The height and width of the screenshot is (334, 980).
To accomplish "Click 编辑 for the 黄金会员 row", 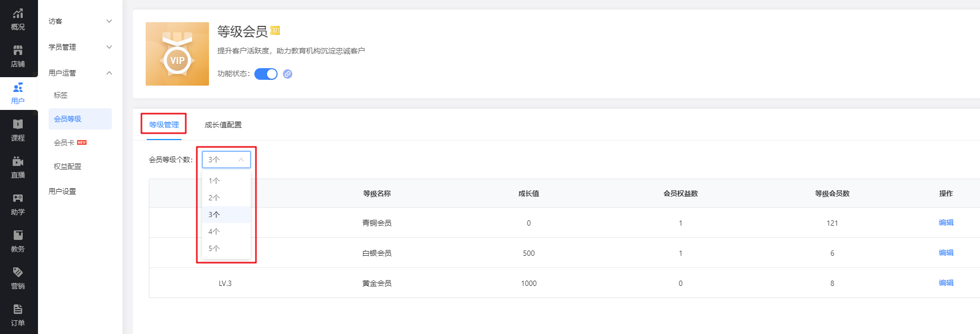I will [x=946, y=283].
